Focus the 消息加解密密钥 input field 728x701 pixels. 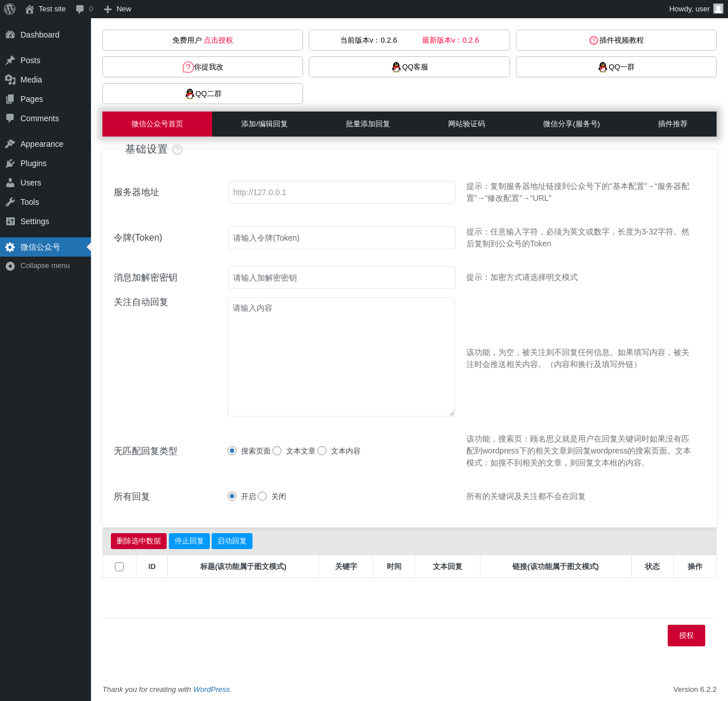[x=342, y=278]
